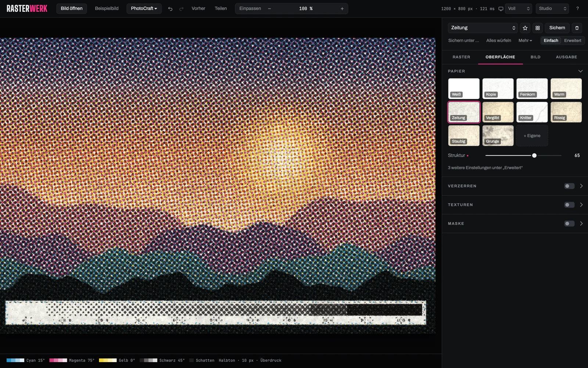Click the Sichern button
The image size is (588, 368).
[x=557, y=28]
